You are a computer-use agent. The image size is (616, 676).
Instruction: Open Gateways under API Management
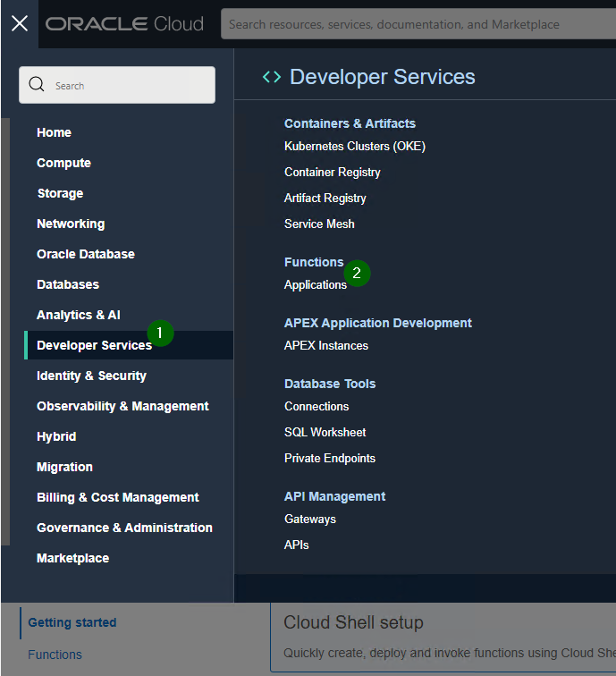pos(310,519)
